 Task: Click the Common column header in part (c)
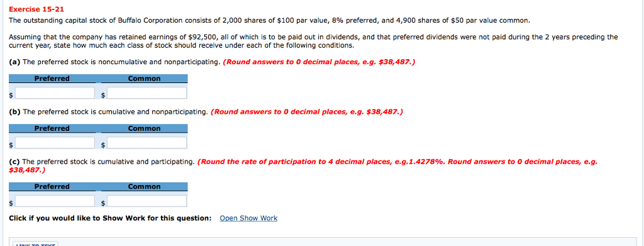click(144, 187)
